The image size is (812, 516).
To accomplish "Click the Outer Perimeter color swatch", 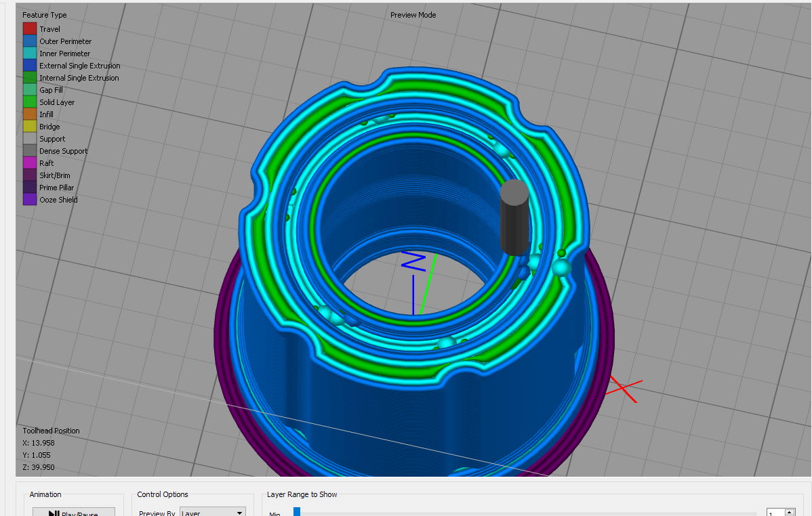I will point(30,41).
